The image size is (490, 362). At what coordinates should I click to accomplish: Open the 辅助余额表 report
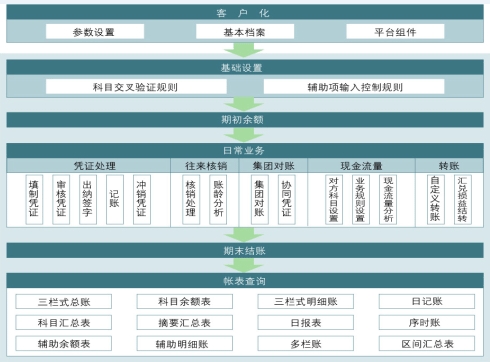64,343
